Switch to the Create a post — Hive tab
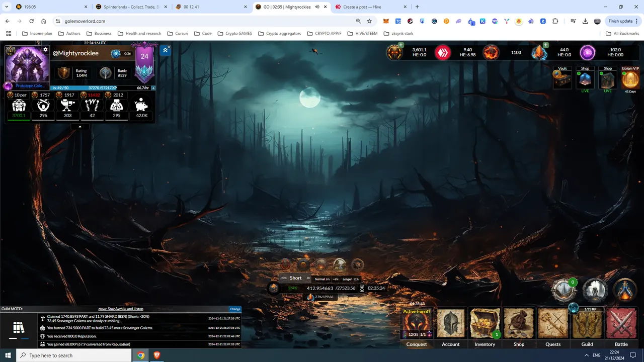Viewport: 644px width, 362px height. pos(370,7)
